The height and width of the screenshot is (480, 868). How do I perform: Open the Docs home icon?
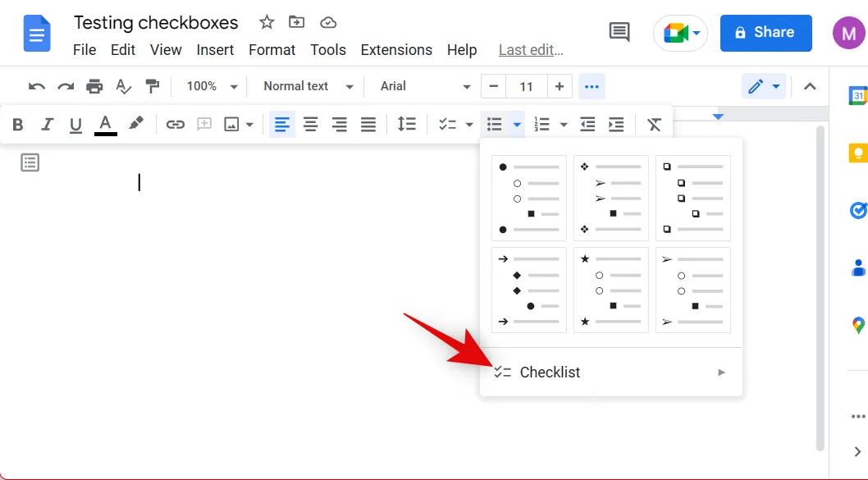[37, 34]
